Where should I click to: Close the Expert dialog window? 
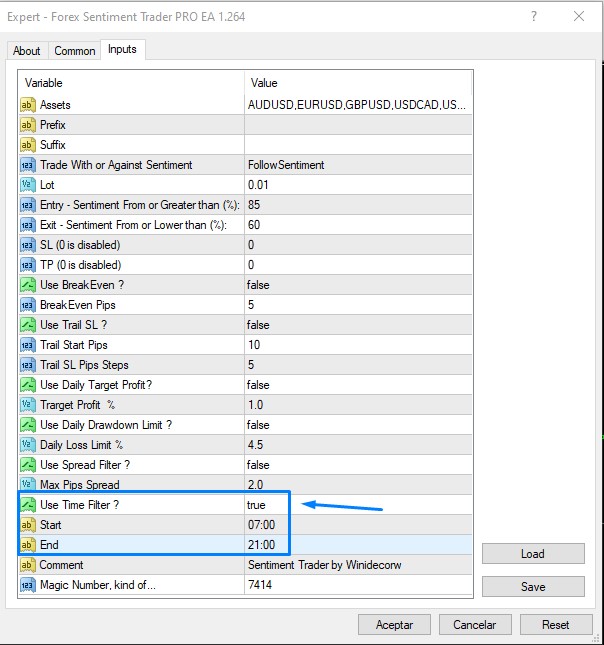579,16
